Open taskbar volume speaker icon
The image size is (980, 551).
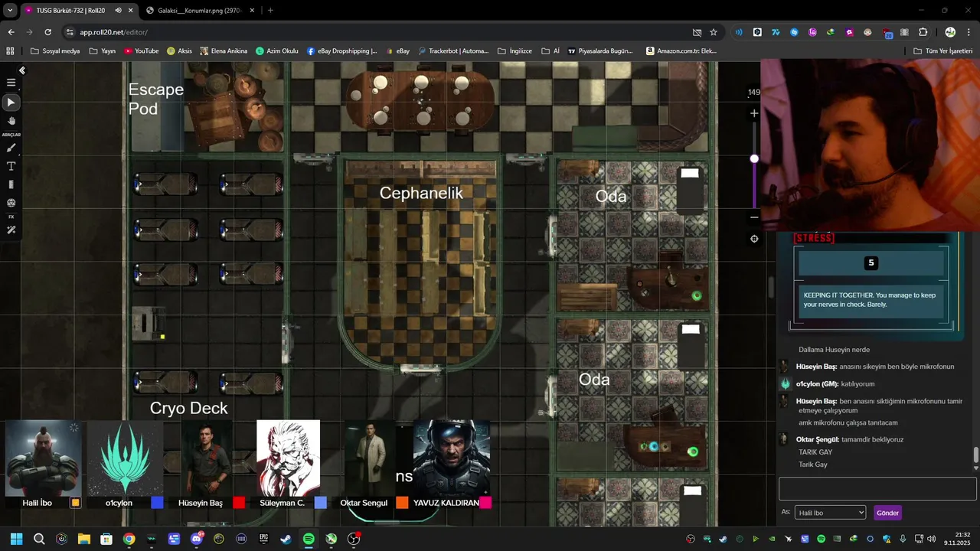(x=931, y=539)
